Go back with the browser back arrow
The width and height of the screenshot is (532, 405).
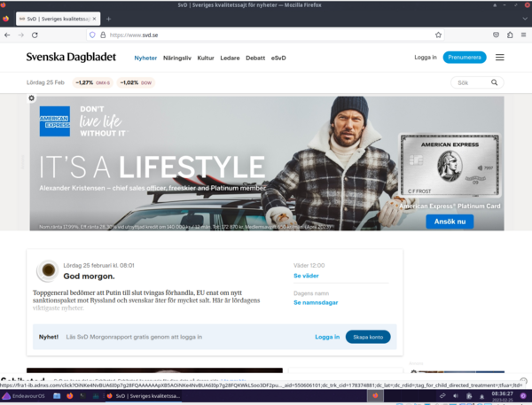7,35
